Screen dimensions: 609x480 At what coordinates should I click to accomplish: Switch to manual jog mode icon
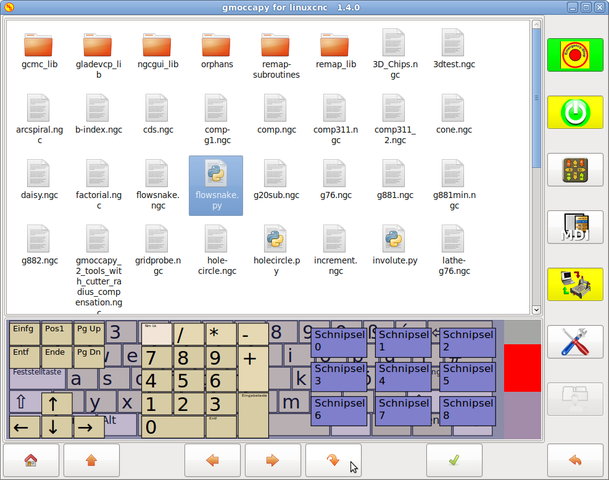575,170
